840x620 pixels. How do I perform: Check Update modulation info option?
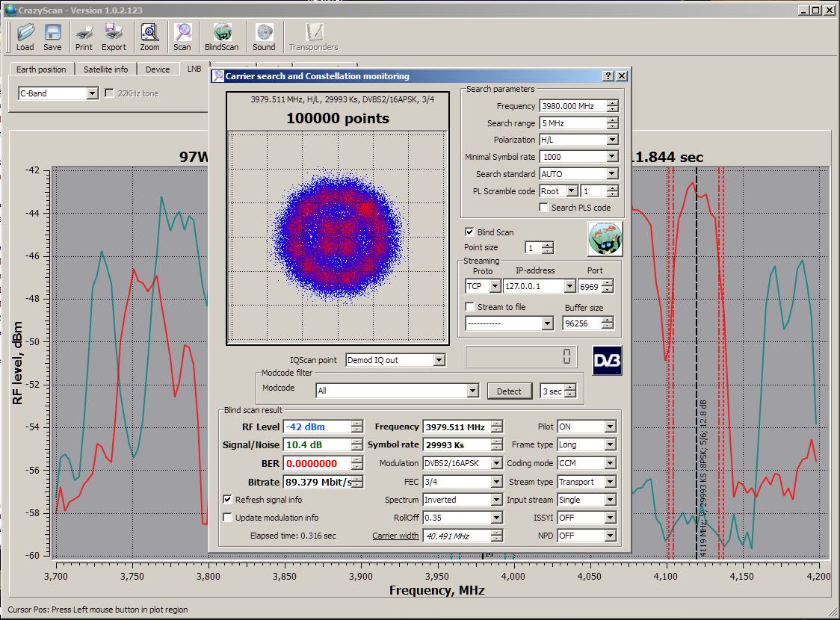[x=228, y=518]
